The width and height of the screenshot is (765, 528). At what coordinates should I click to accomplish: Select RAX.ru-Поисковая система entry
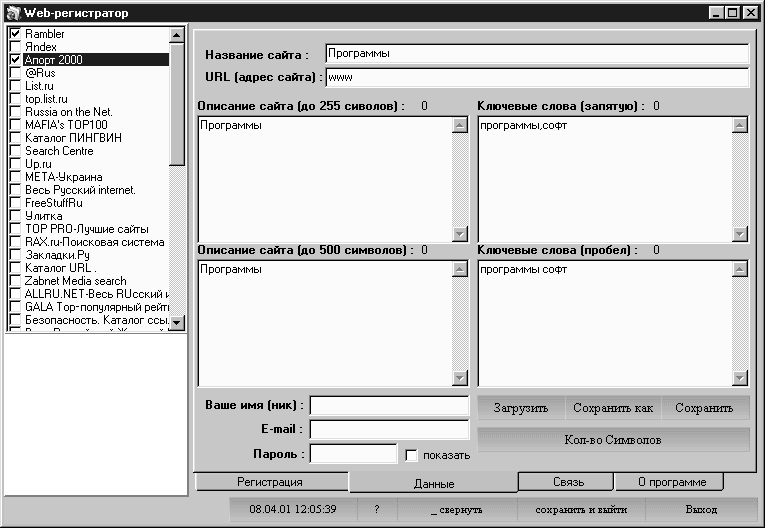(95, 242)
